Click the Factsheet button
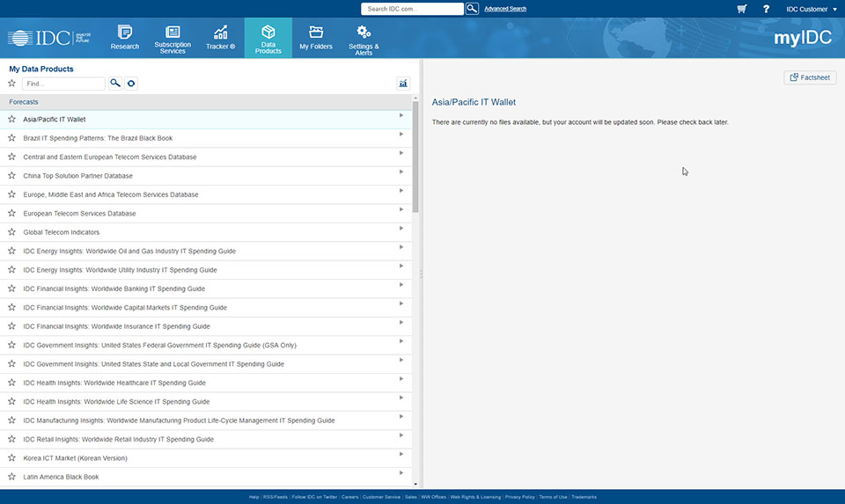The width and height of the screenshot is (845, 504). point(810,77)
